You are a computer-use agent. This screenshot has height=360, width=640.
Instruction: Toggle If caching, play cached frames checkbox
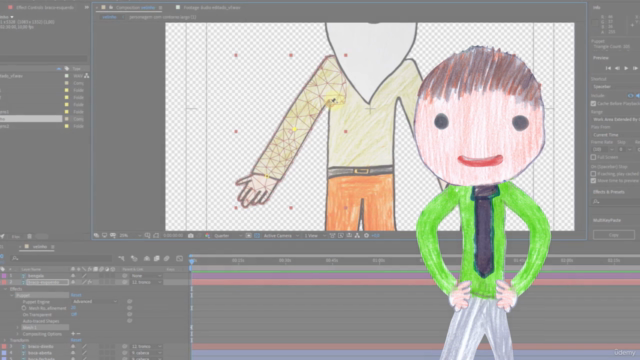click(593, 174)
